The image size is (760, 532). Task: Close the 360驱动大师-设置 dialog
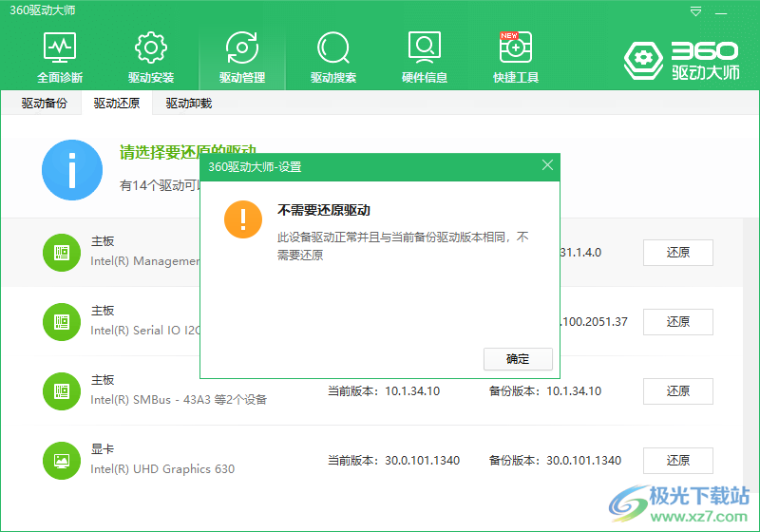(x=548, y=165)
